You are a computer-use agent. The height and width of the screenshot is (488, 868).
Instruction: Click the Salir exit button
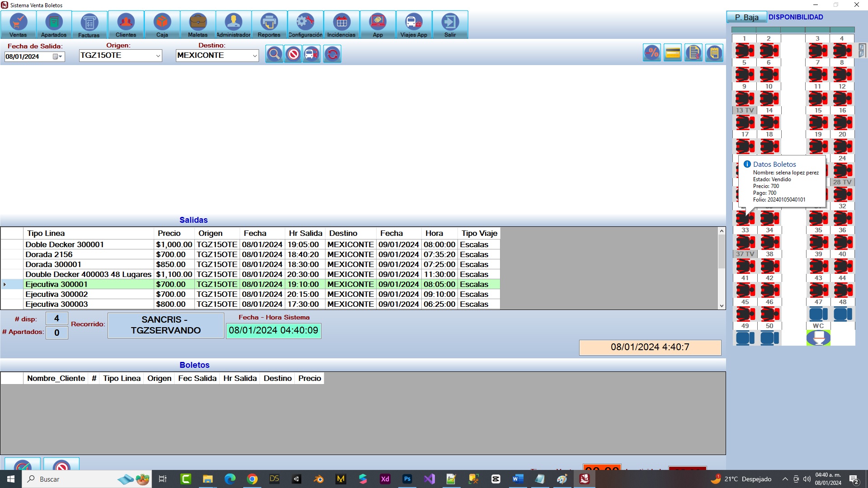coord(450,25)
